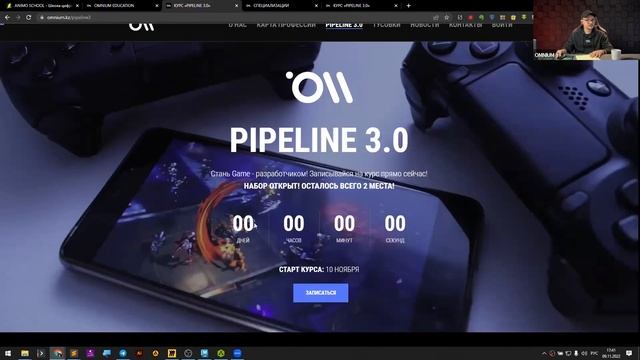Open the НОВОСТИ menu item
640x360 pixels.
pos(424,25)
